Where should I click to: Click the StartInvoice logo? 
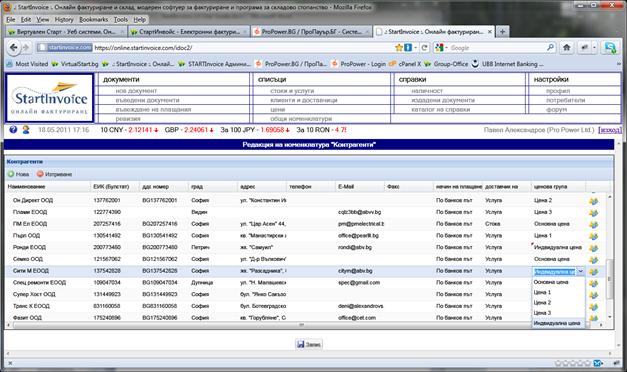50,98
